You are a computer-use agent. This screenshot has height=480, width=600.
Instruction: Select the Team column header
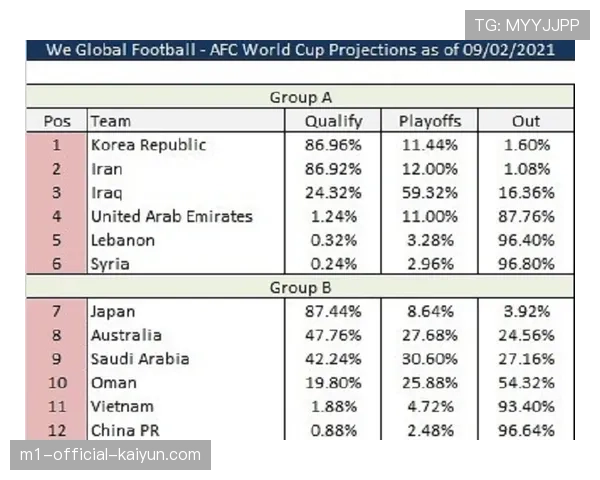[110, 121]
